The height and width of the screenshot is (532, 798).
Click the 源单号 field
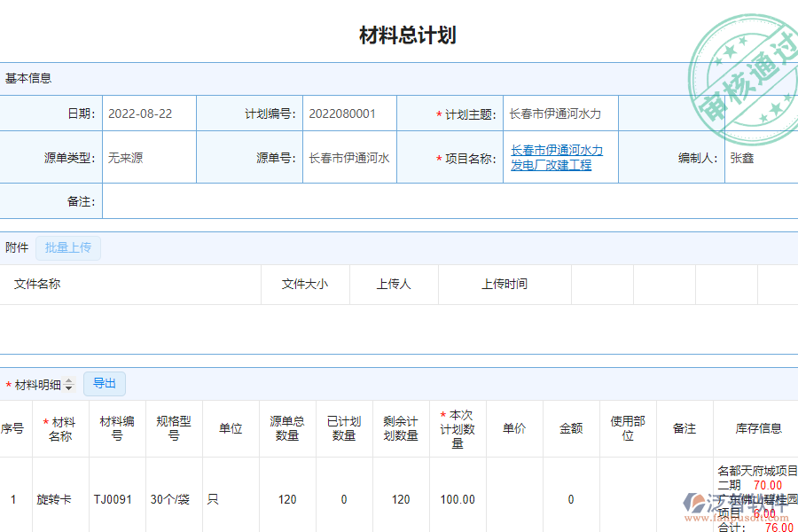tap(349, 158)
